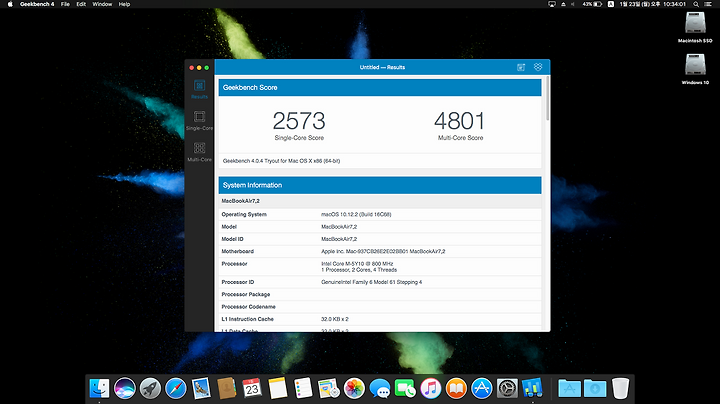This screenshot has height=404, width=720.
Task: Click the volume icon in menu bar
Action: tap(573, 4)
